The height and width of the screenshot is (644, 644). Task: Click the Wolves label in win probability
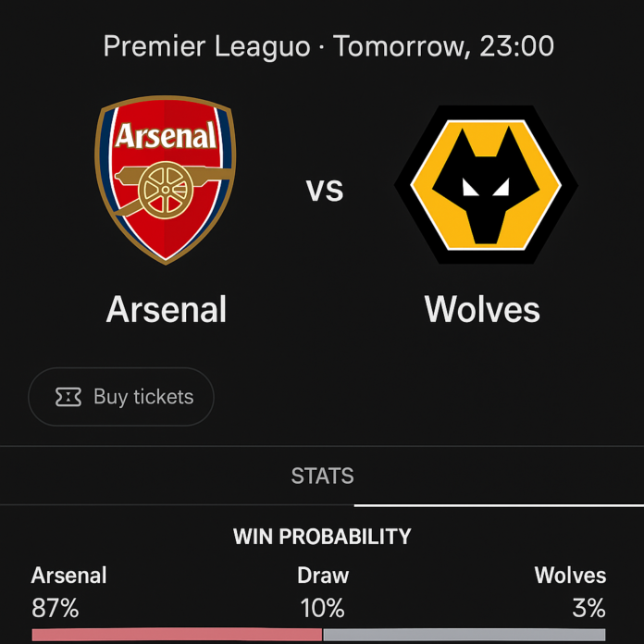click(x=570, y=576)
